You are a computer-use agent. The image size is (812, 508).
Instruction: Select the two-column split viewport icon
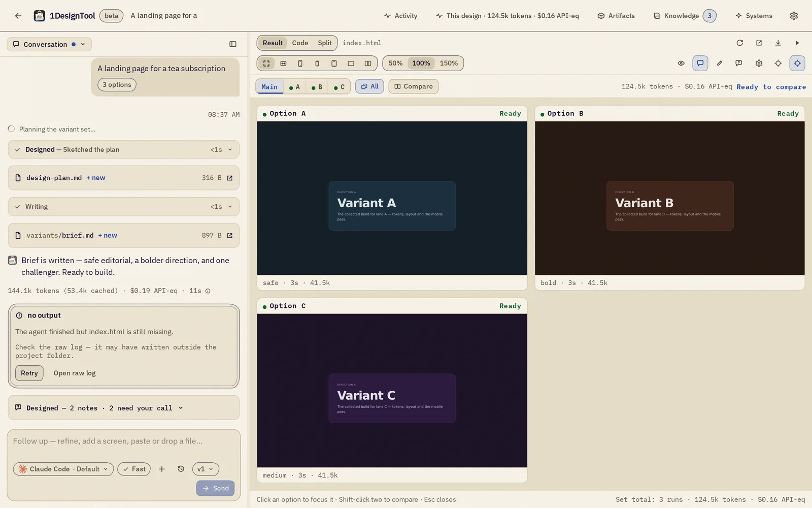pos(368,63)
